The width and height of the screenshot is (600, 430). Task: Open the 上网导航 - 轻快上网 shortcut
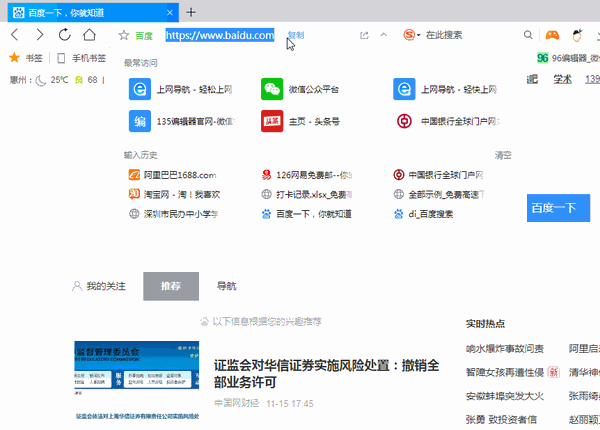pos(445,89)
